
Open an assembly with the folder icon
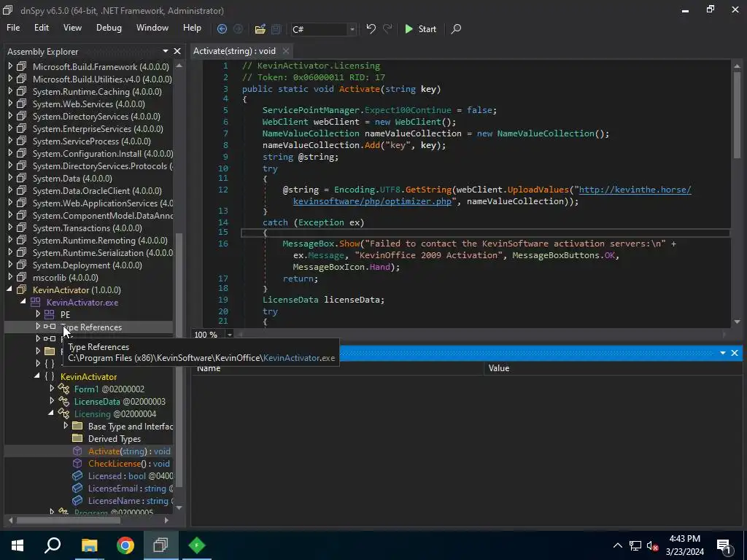pyautogui.click(x=260, y=29)
